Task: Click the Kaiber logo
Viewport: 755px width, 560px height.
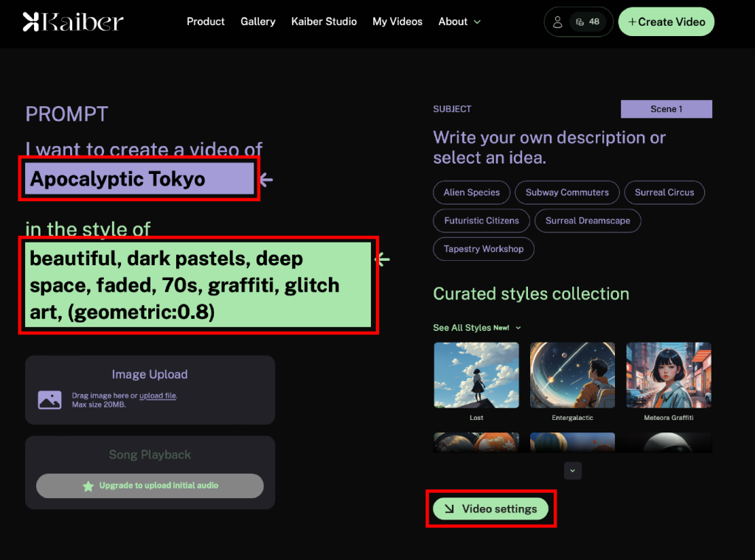Action: pos(73,21)
